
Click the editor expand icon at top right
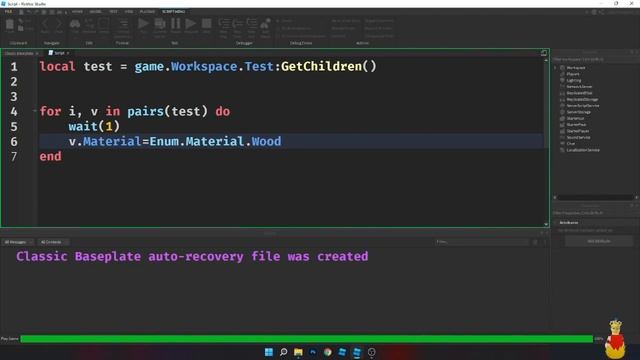coord(544,53)
